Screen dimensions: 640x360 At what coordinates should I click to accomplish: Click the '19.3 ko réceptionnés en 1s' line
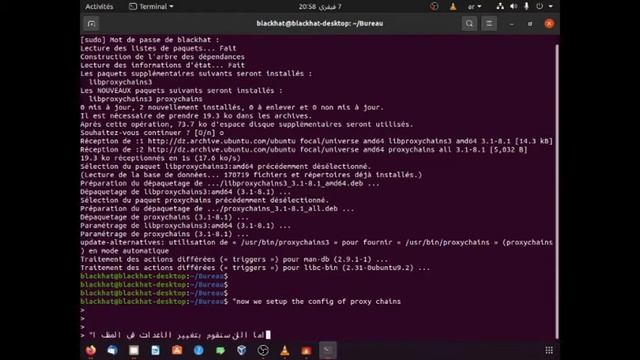[160, 158]
